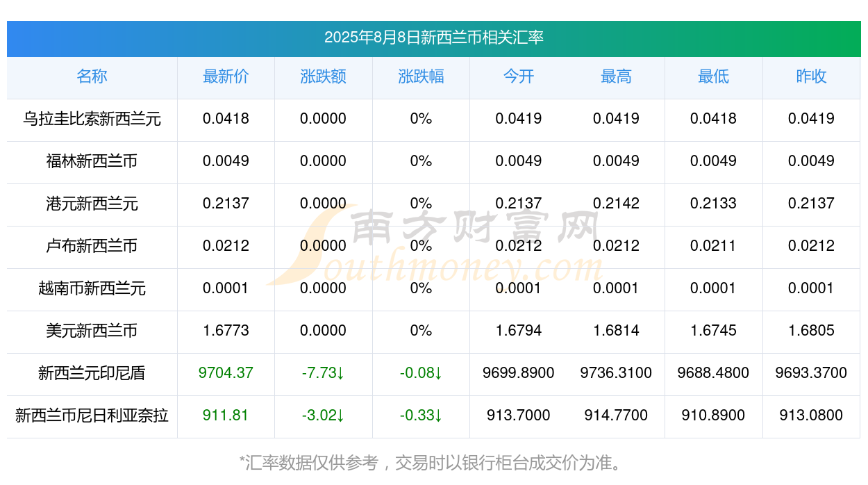Click latest price 9704.37 for 印尼盾
This screenshot has width=868, height=485.
click(x=226, y=373)
